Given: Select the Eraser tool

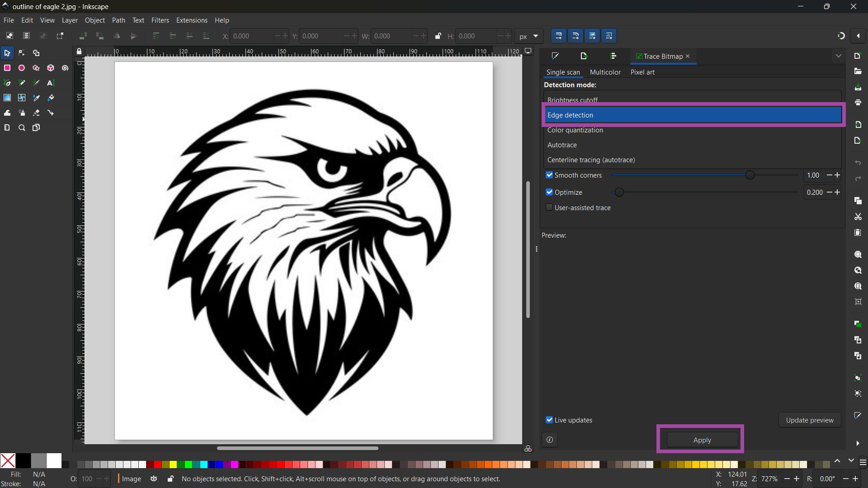Looking at the screenshot, I should [36, 113].
